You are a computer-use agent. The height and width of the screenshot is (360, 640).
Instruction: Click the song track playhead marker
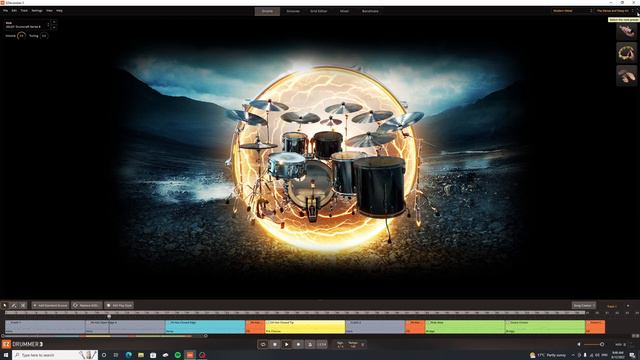click(x=109, y=316)
